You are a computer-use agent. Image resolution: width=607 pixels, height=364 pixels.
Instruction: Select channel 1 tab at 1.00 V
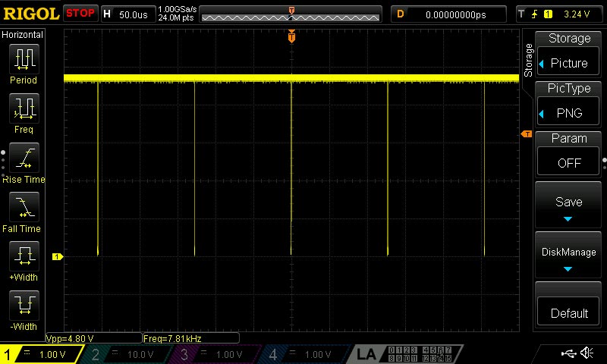click(x=42, y=354)
